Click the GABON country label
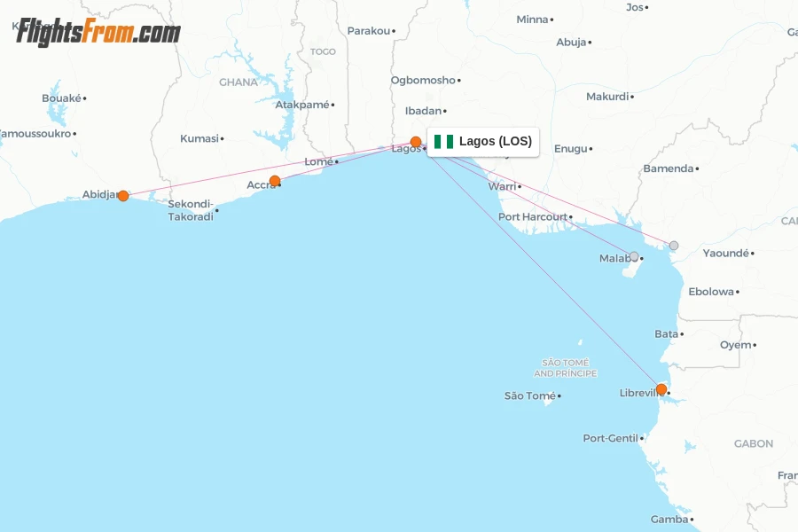This screenshot has height=532, width=798. (x=753, y=444)
